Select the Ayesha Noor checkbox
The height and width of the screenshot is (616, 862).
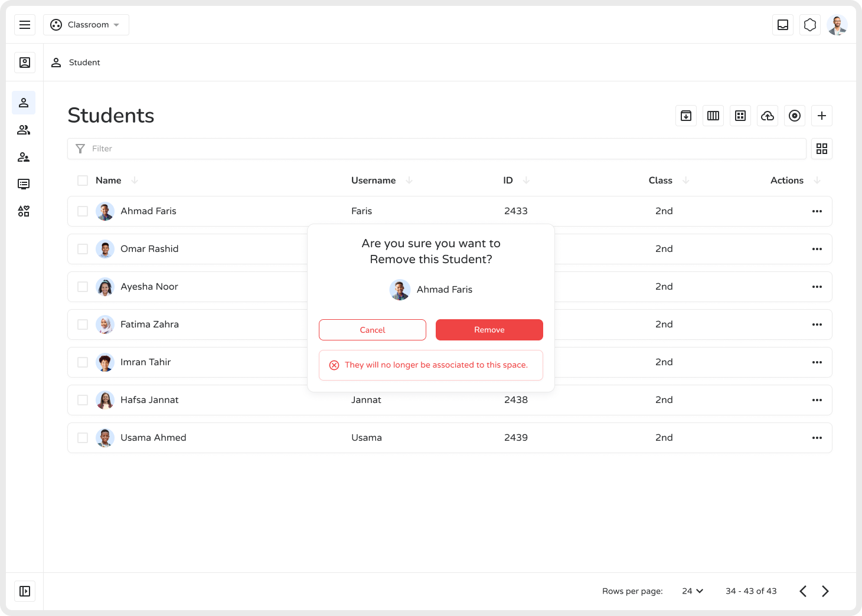pyautogui.click(x=83, y=287)
